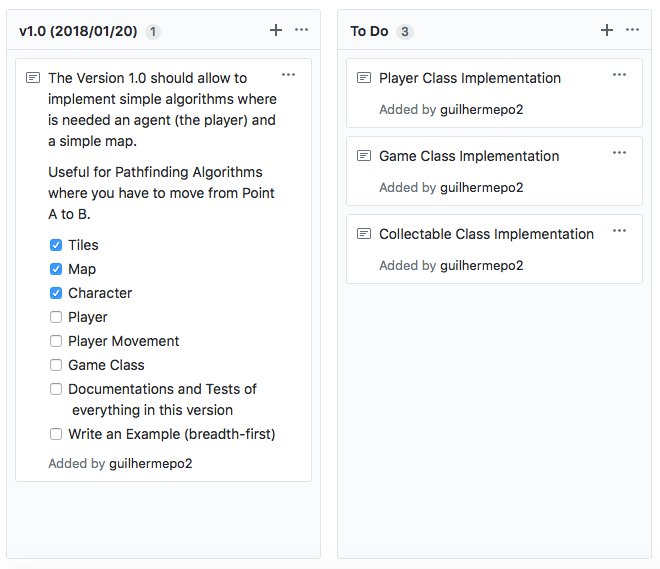
Task: Click note icon on Collectable Class card
Action: pos(364,234)
